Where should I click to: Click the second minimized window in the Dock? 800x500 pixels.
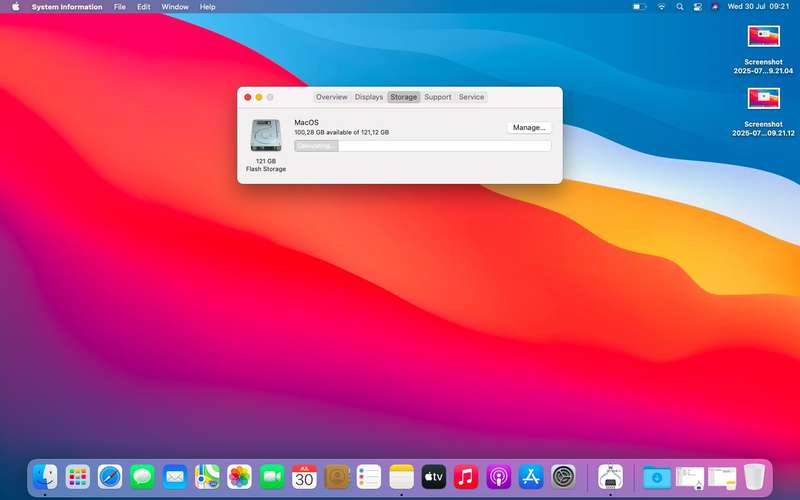point(722,478)
